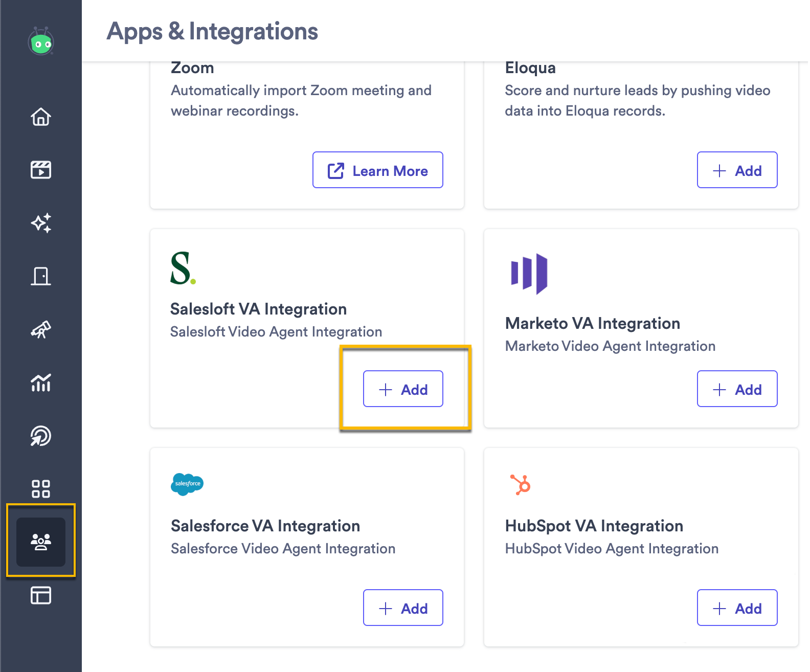This screenshot has height=672, width=810.
Task: Click the Salesforce cloud logo
Action: (187, 484)
